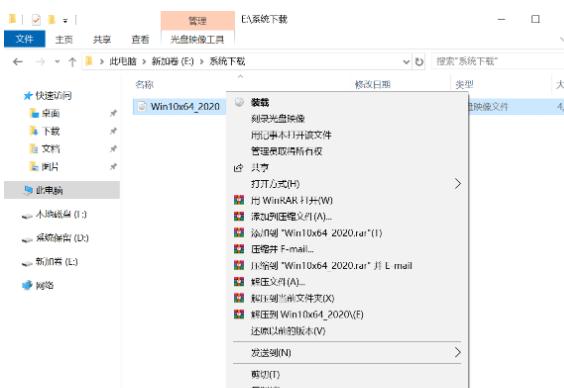Screen dimensions: 564x388
Task: Choose 解压到当前文件夹(X)
Action: point(292,298)
